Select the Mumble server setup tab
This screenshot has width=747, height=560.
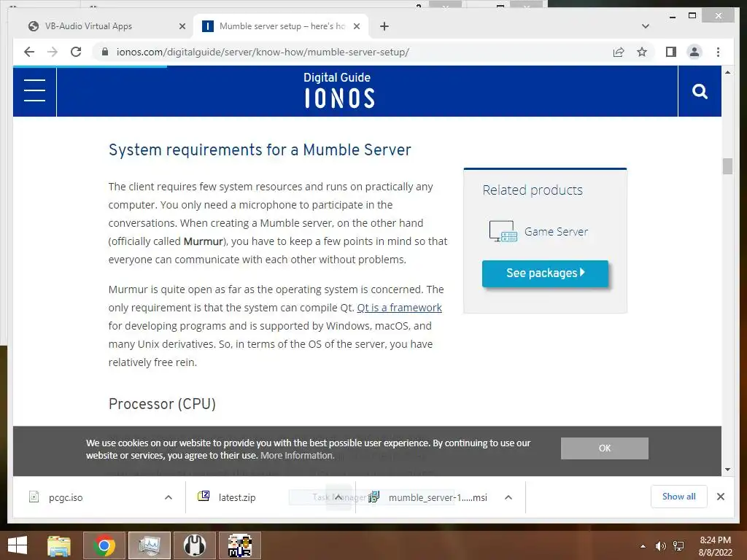coord(281,26)
